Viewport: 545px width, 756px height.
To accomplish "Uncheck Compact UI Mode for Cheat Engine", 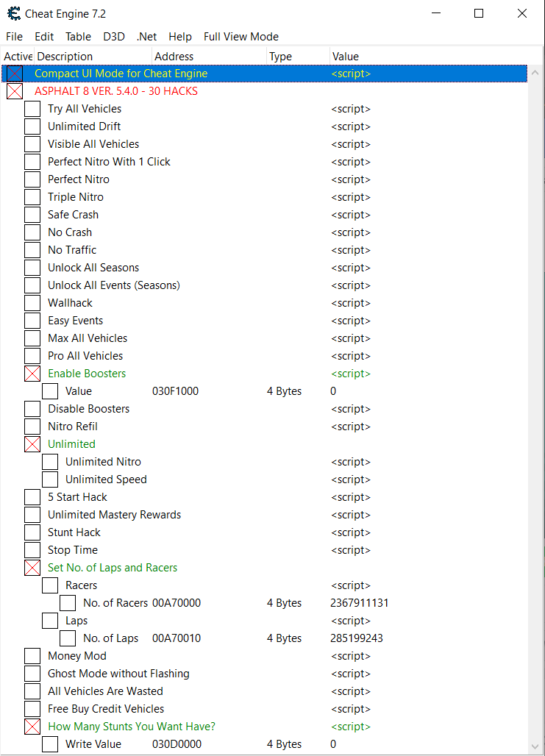I will 15,74.
